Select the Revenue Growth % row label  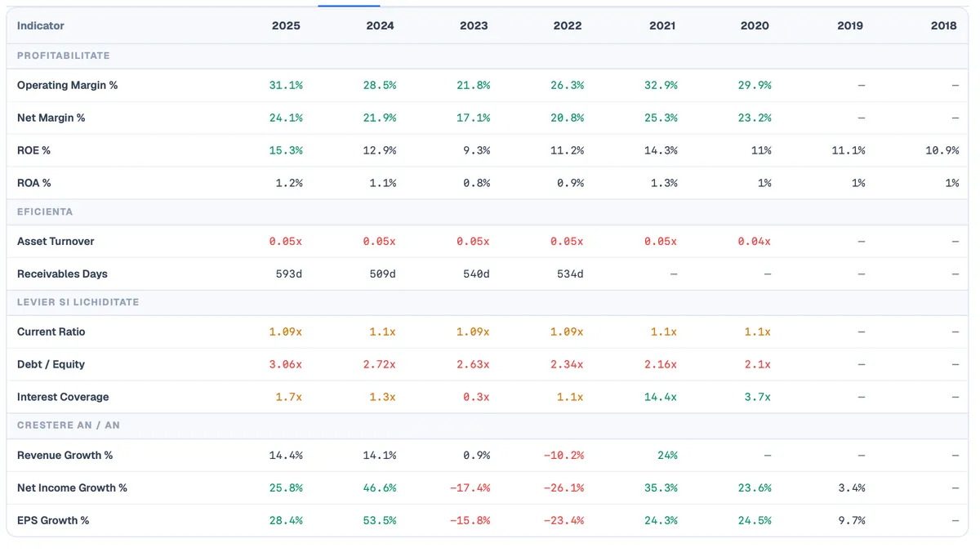[x=65, y=455]
